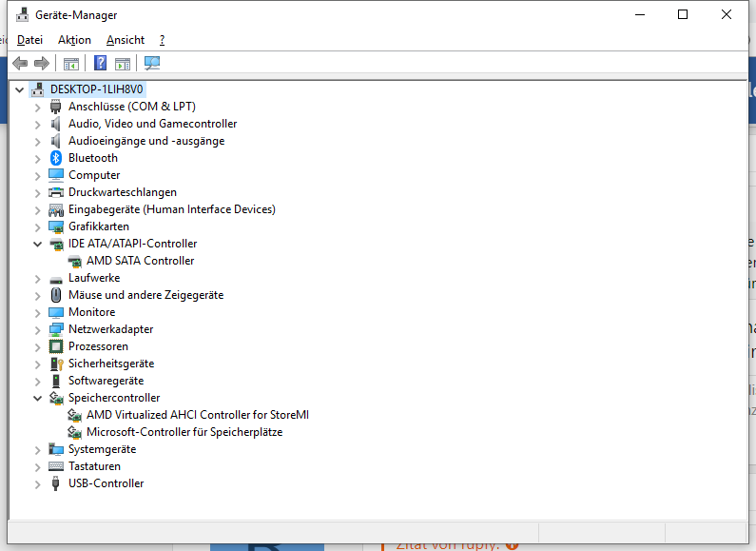
Task: Click the Laufwerke drive icon
Action: (x=56, y=280)
